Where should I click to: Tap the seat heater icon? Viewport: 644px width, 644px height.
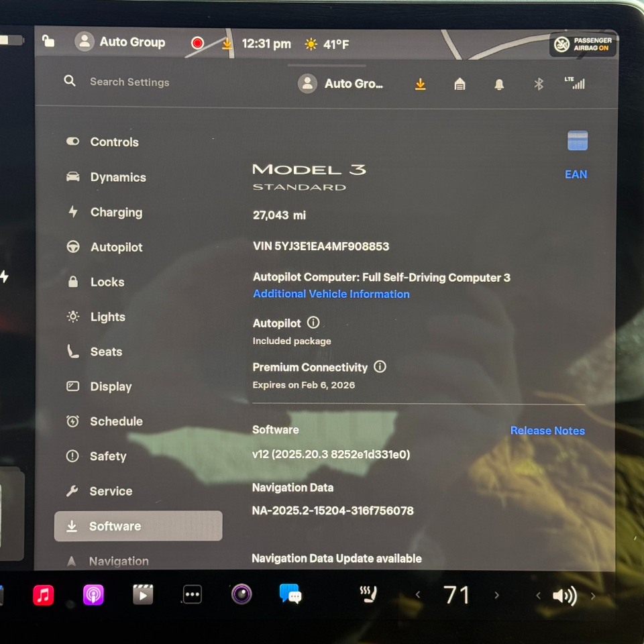tap(368, 594)
